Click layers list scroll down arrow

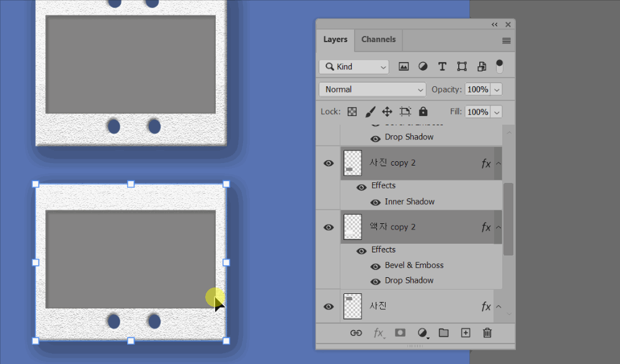[509, 314]
